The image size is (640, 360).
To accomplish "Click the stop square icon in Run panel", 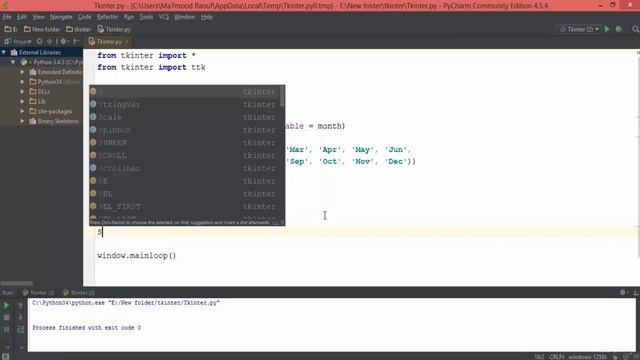I will [x=7, y=317].
